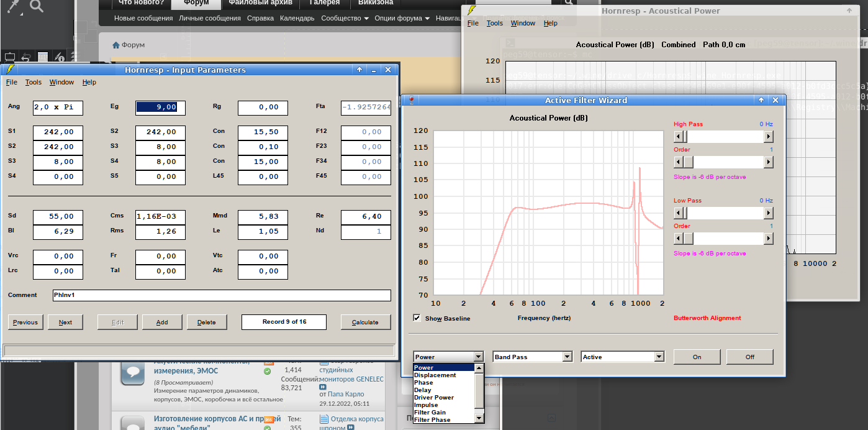Click the Low Pass Order slider right arrow

coord(769,238)
